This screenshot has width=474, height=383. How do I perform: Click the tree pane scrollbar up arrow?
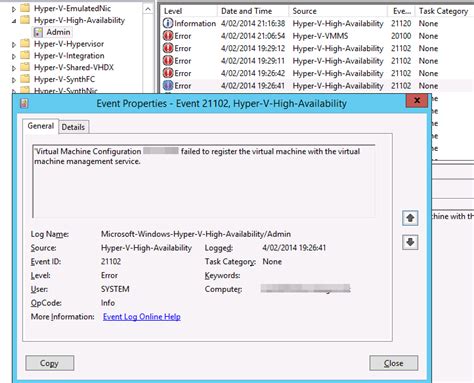[x=148, y=9]
